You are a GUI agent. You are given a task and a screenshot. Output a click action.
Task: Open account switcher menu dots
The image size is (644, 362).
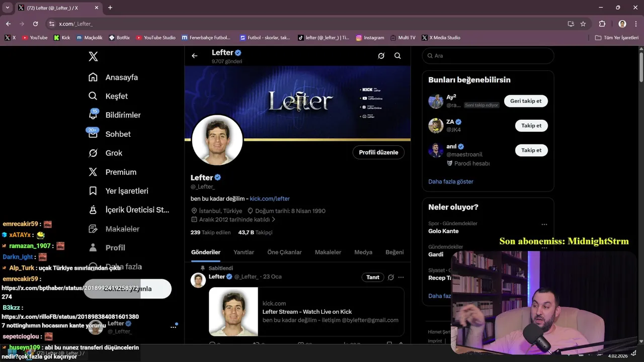coord(173,327)
